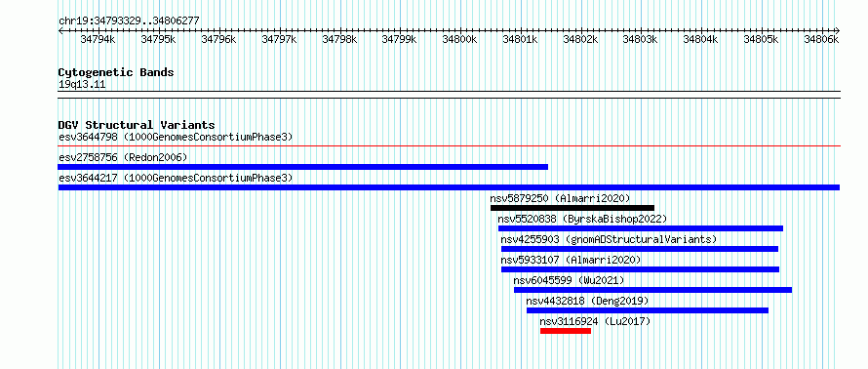Click the DGV Structural Variants track title
Screen dimensions: 868x369
pos(137,125)
